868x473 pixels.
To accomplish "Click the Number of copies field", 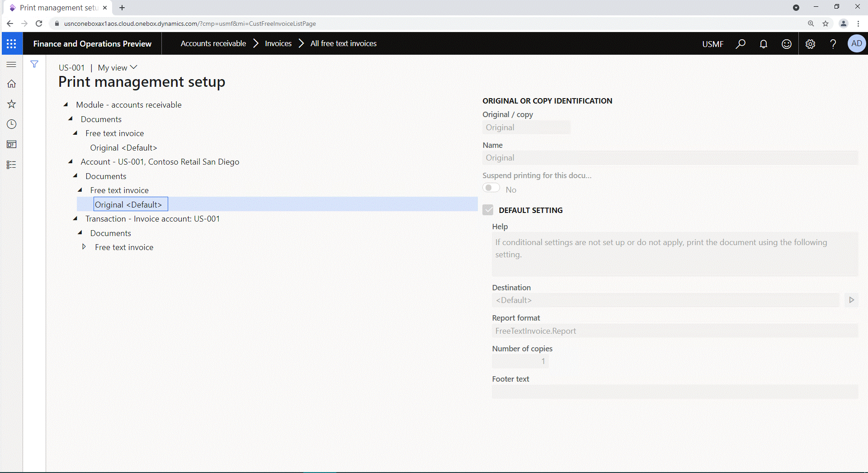I will [x=520, y=361].
